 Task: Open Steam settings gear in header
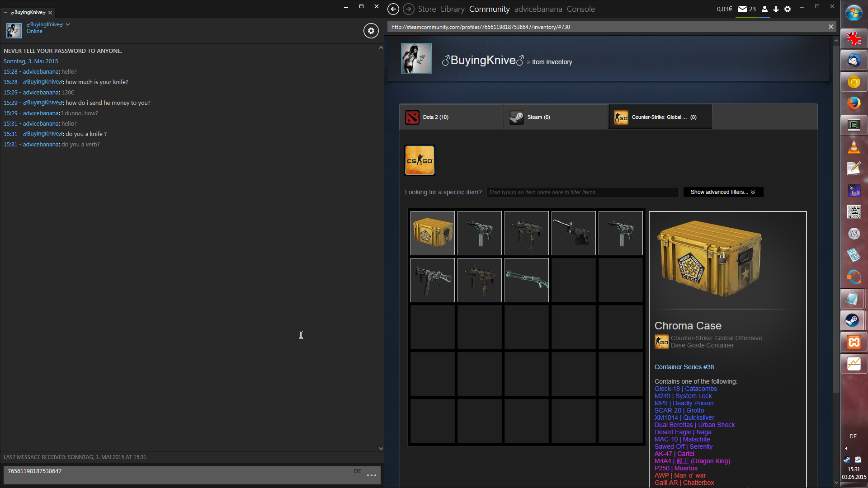pyautogui.click(x=788, y=9)
